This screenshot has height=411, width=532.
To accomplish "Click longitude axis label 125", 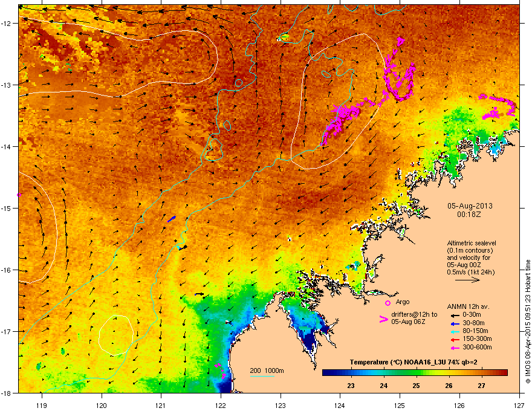I will (x=400, y=405).
